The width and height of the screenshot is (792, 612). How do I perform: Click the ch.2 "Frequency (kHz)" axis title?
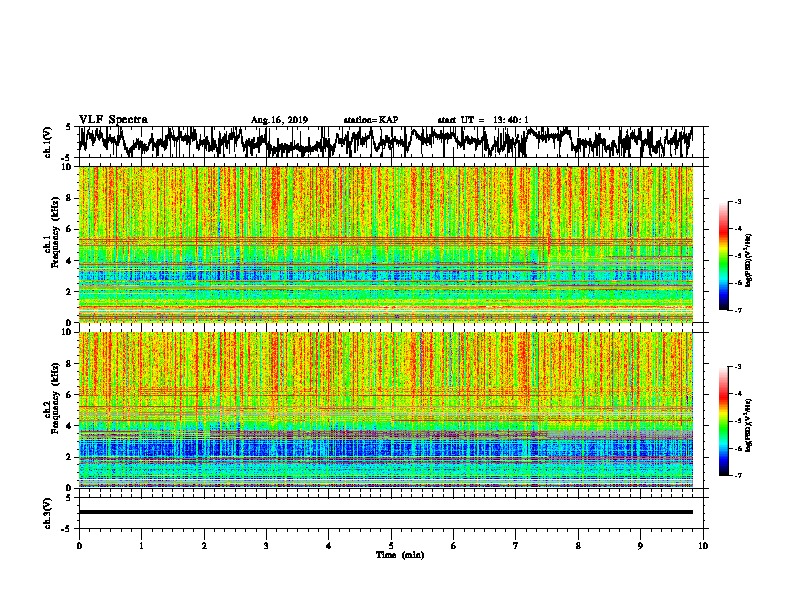55,398
